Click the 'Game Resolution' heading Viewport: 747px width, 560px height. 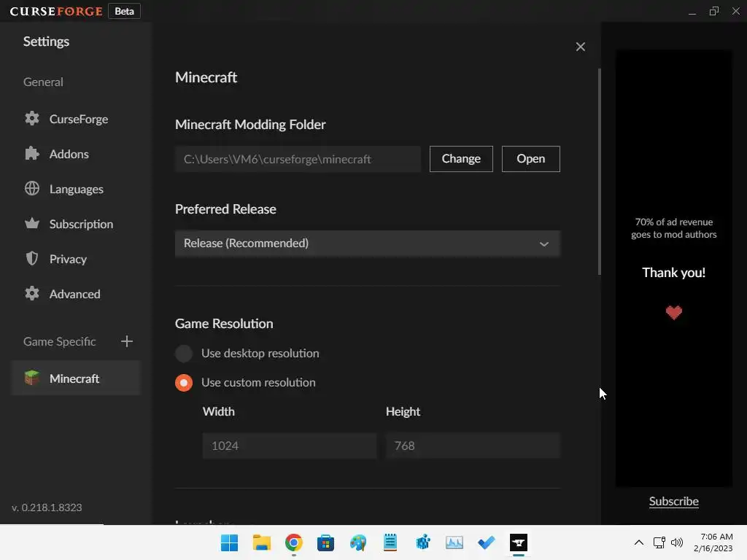pos(224,323)
